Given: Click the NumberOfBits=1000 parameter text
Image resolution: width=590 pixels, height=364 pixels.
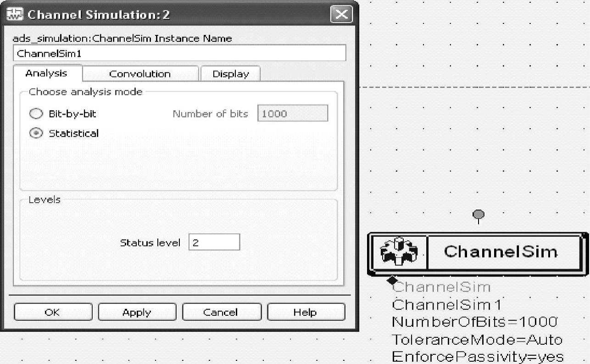Looking at the screenshot, I should (x=475, y=322).
